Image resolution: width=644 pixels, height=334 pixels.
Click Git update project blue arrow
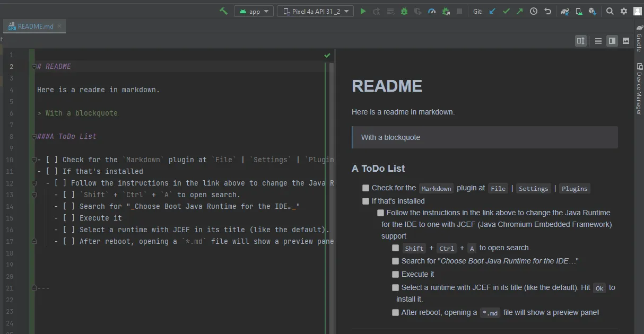pos(492,11)
